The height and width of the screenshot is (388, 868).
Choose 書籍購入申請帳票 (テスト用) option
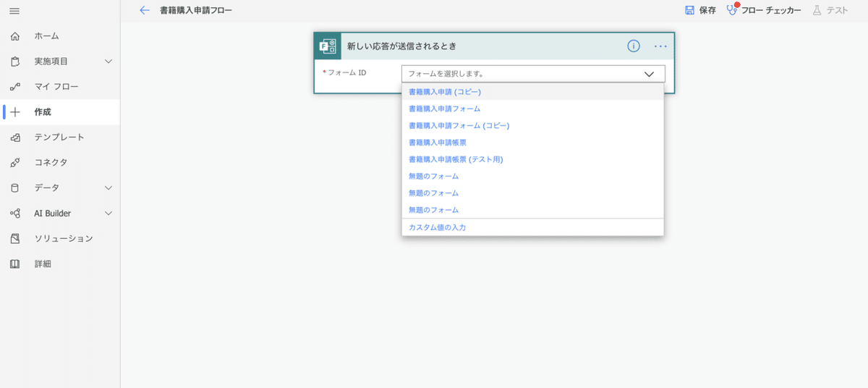pyautogui.click(x=455, y=159)
